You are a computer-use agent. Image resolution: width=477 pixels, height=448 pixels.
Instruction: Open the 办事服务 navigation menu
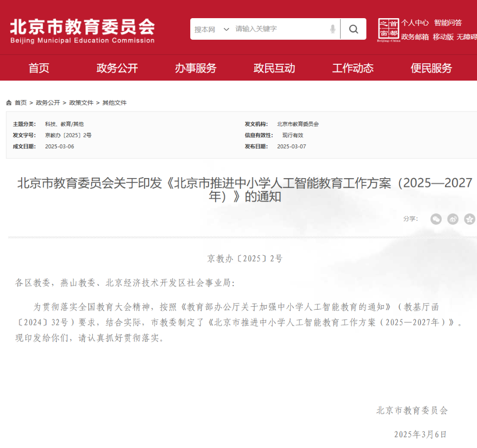[196, 68]
